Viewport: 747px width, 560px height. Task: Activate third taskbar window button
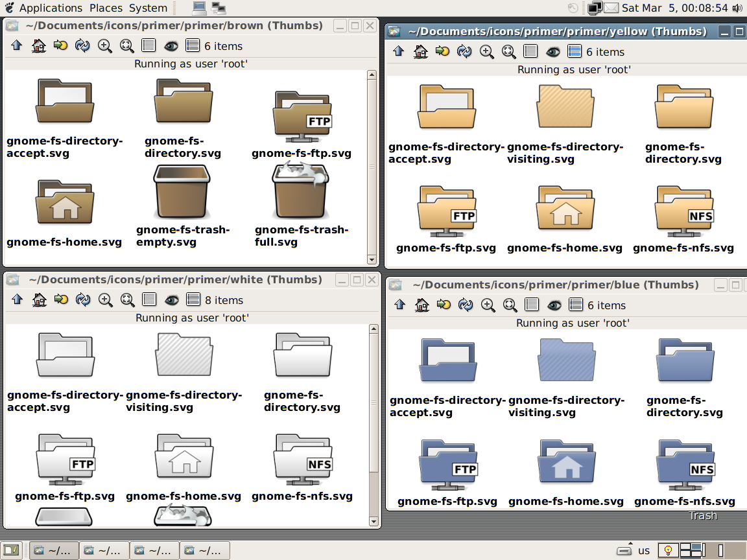click(x=154, y=550)
